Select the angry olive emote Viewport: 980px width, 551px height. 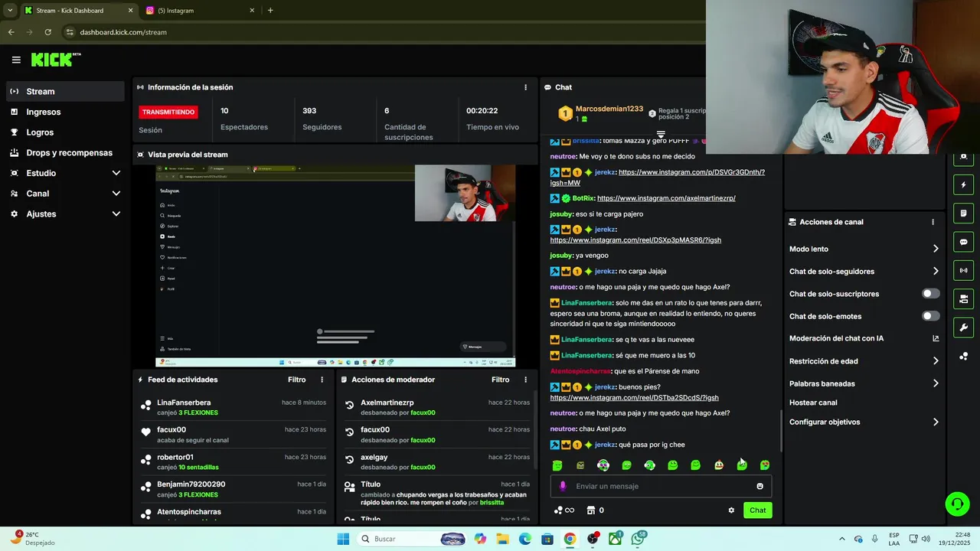point(580,465)
